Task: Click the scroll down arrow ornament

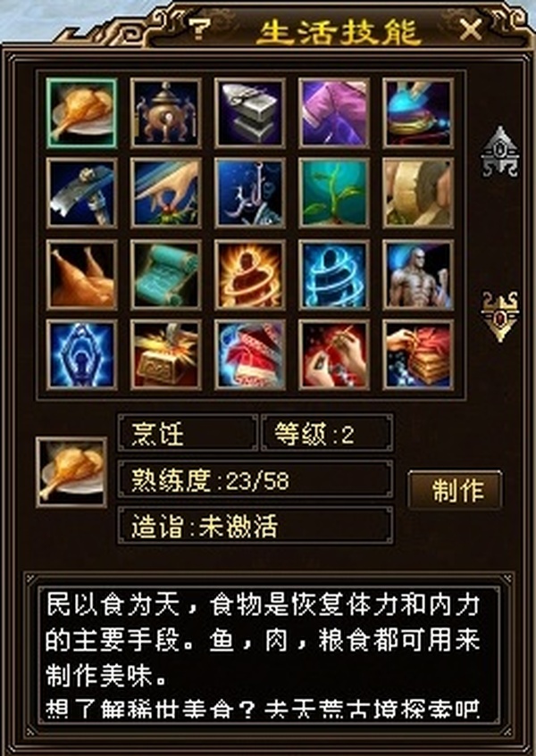Action: pos(500,317)
